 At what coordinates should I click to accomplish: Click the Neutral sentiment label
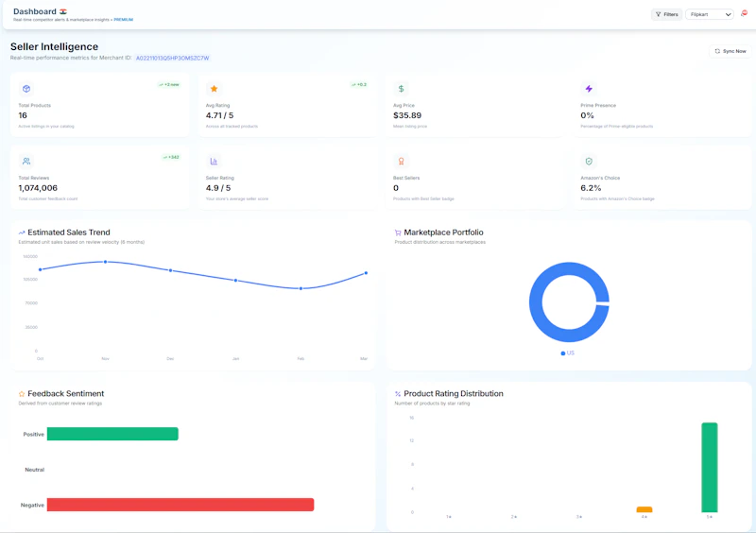[34, 470]
